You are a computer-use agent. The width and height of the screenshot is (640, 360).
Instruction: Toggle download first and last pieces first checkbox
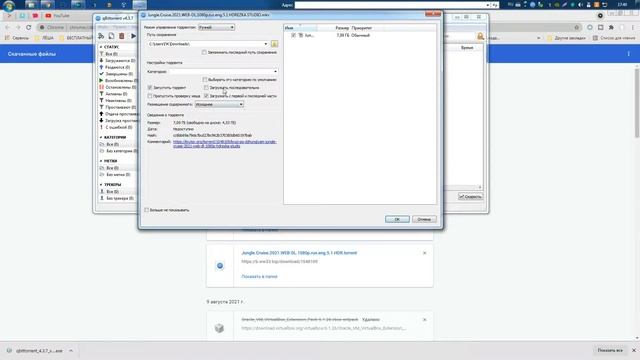coord(206,96)
